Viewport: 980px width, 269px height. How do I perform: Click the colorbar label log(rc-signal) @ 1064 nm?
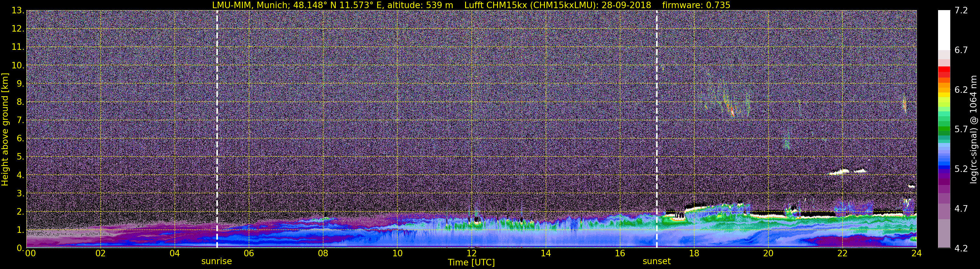(974, 130)
